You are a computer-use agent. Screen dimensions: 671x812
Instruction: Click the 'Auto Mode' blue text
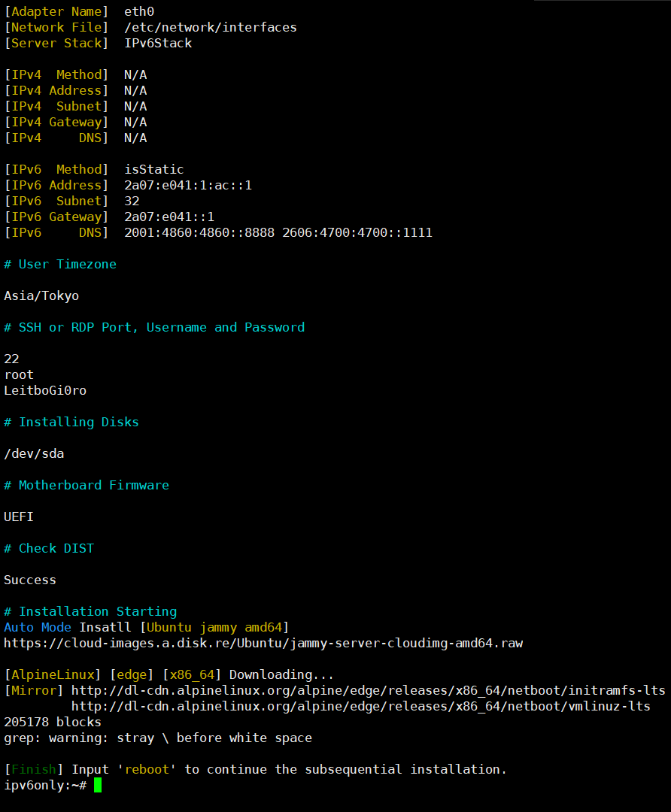point(38,627)
